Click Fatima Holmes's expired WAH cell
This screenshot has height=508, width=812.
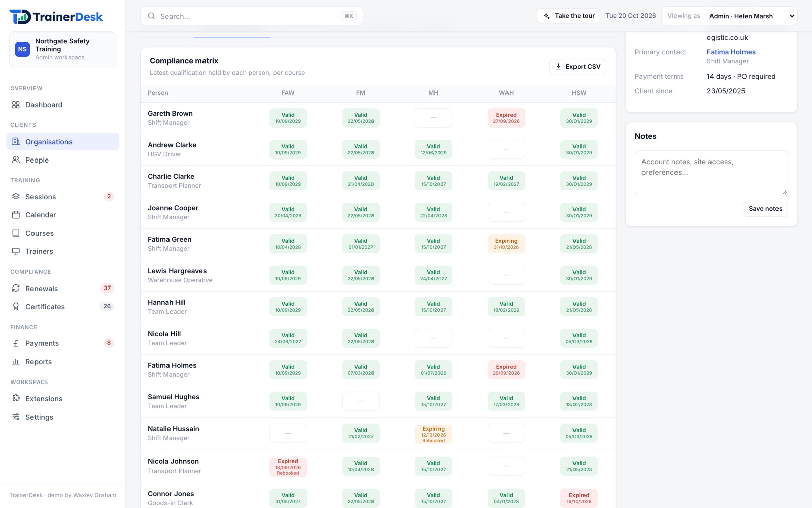[x=506, y=370]
